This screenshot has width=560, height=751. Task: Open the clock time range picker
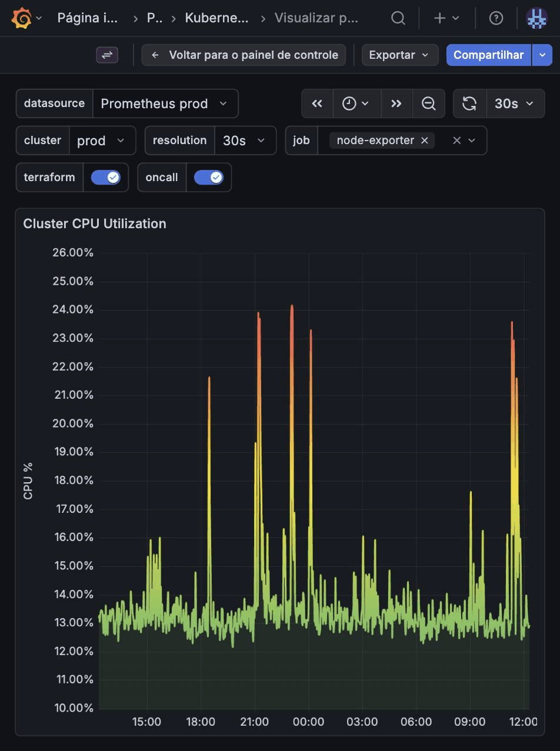pyautogui.click(x=356, y=104)
